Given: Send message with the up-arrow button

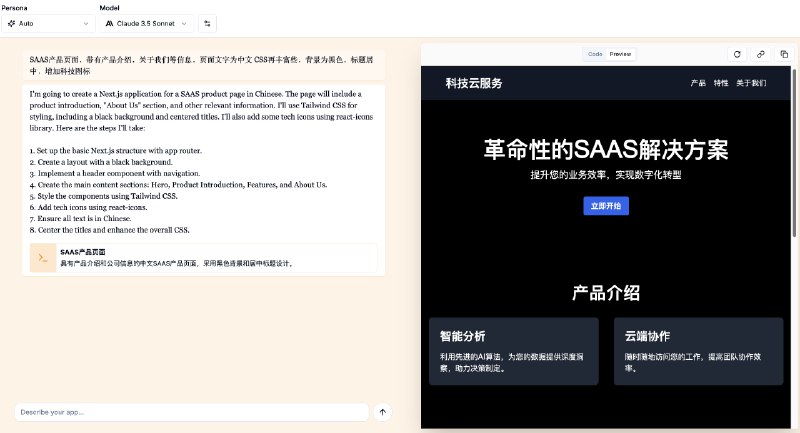Looking at the screenshot, I should pyautogui.click(x=383, y=412).
